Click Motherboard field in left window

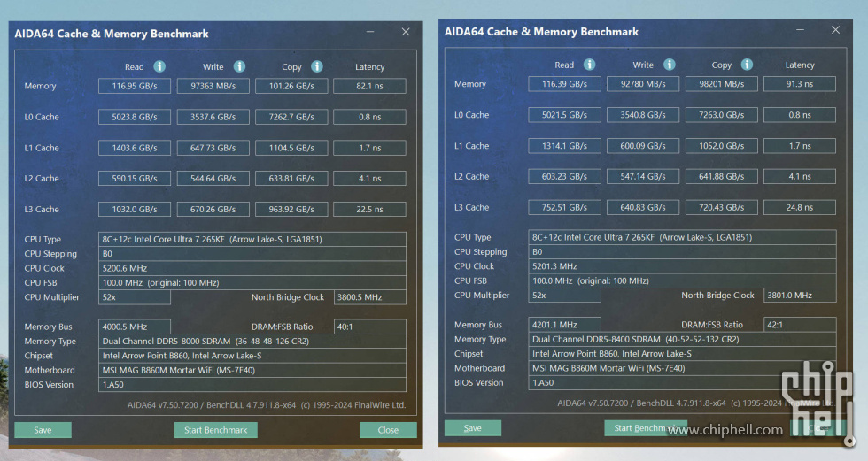(252, 371)
